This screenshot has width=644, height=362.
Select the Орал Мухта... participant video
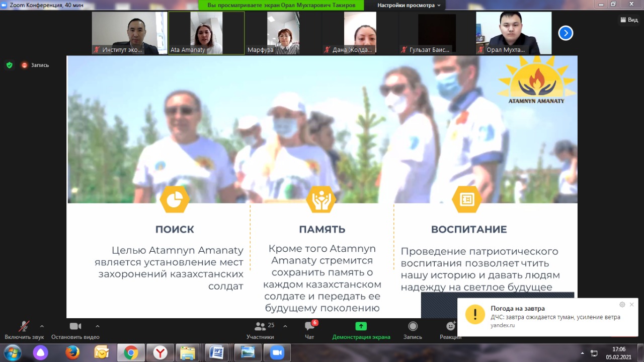514,33
